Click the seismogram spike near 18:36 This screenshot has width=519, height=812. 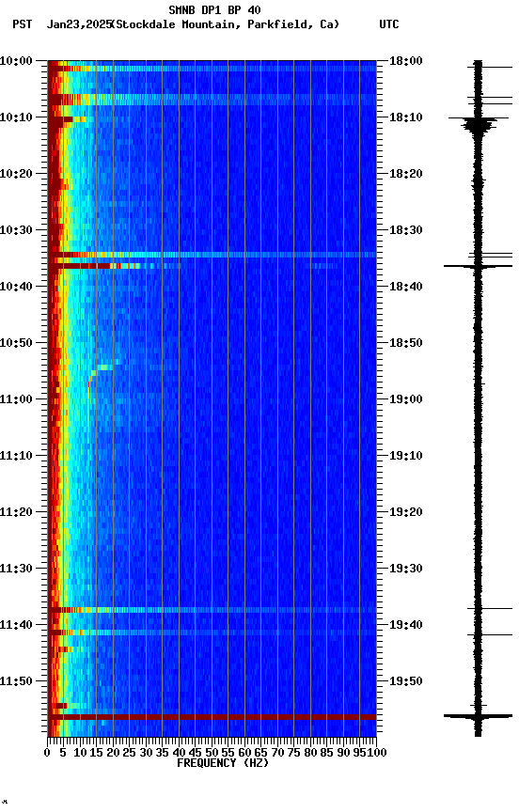coord(478,266)
